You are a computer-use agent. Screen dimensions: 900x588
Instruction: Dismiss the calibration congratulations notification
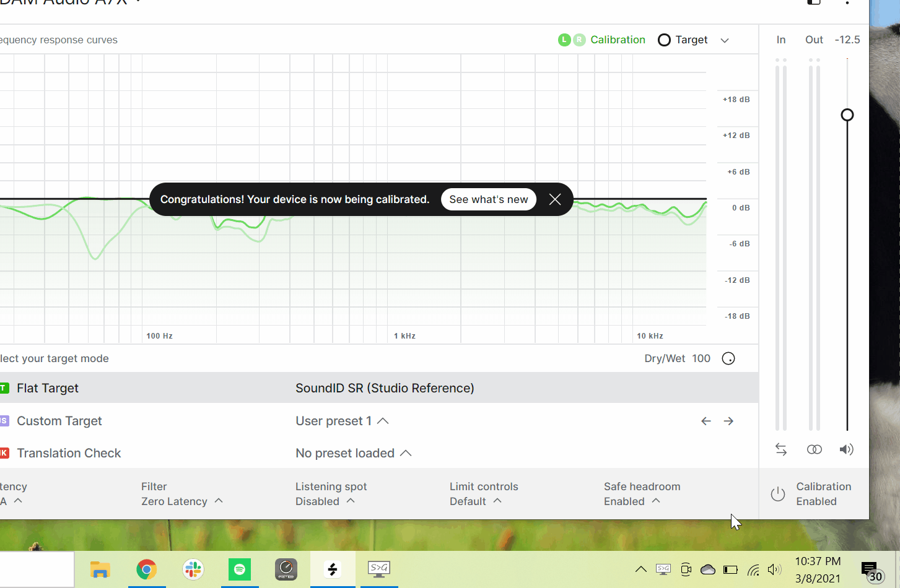coord(555,199)
